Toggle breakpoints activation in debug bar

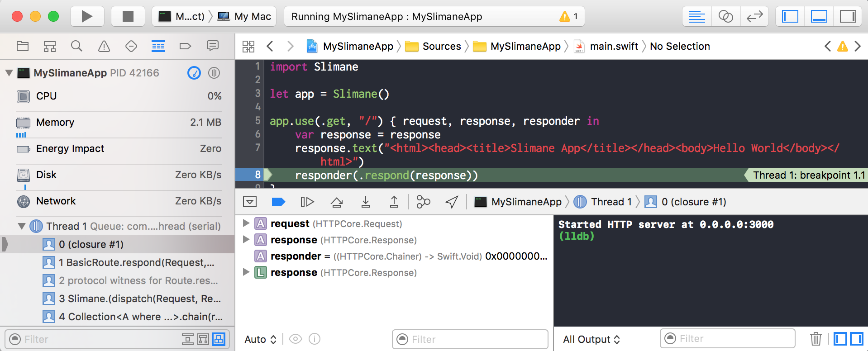(x=278, y=202)
